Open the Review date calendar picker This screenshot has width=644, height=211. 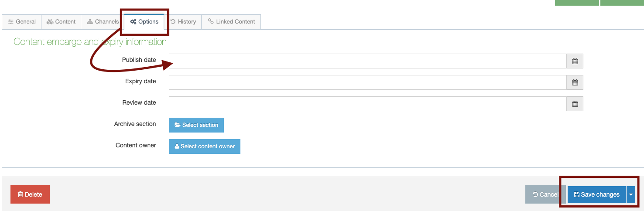click(575, 104)
